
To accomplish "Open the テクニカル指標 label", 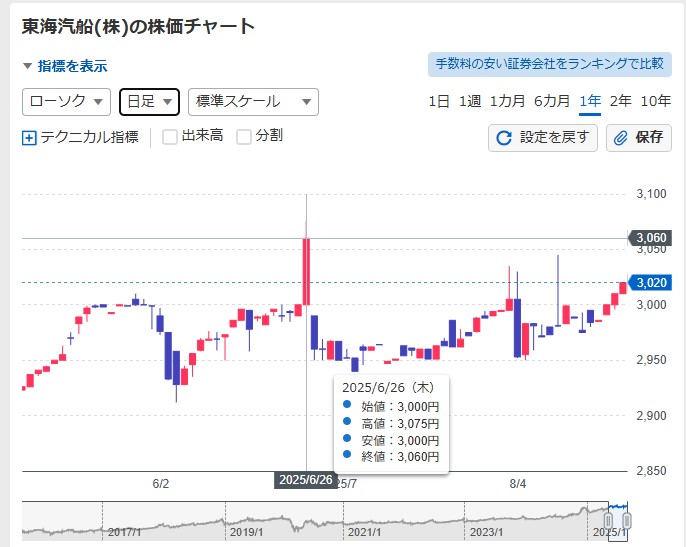I will pos(90,137).
